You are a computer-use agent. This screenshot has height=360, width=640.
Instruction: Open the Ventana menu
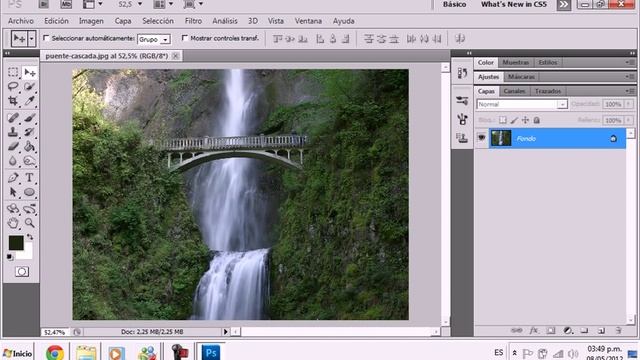click(x=308, y=21)
